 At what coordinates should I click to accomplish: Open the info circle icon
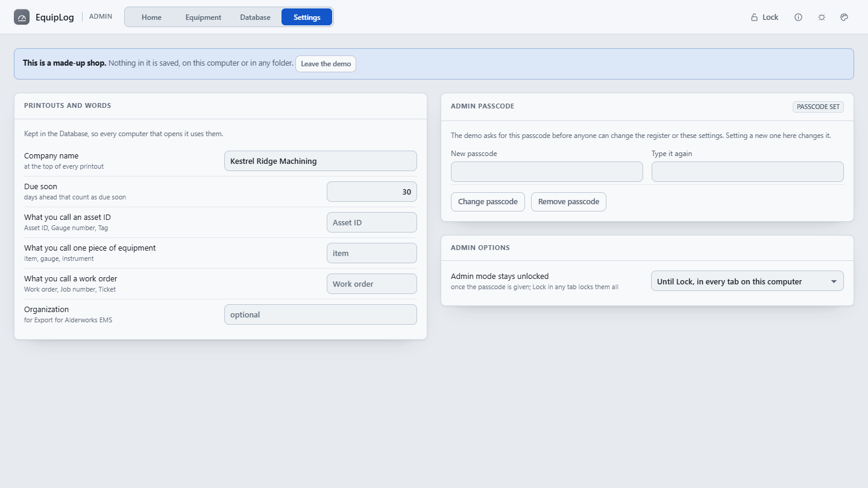coord(799,17)
